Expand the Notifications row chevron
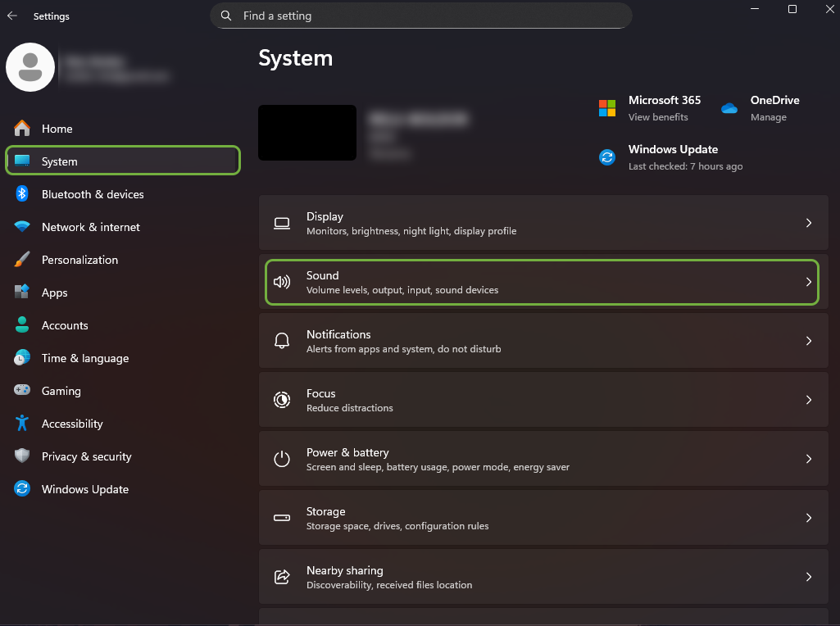 (808, 341)
